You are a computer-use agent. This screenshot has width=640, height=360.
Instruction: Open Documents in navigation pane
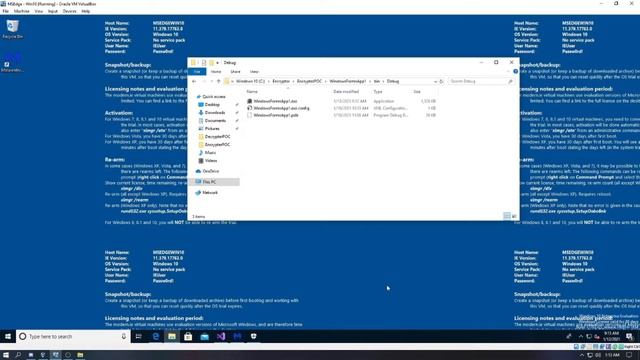coord(215,121)
